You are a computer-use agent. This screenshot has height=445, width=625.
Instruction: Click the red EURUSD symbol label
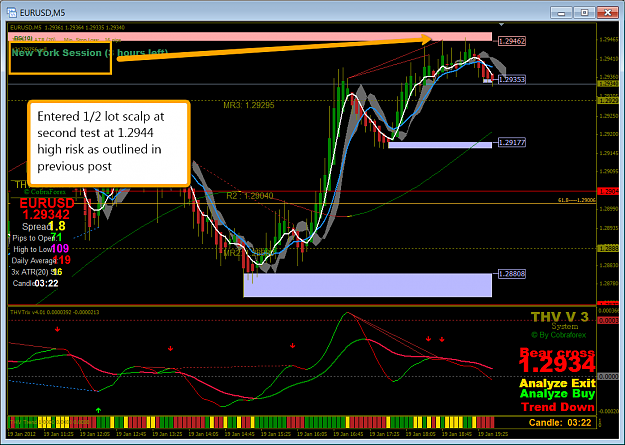[x=47, y=203]
